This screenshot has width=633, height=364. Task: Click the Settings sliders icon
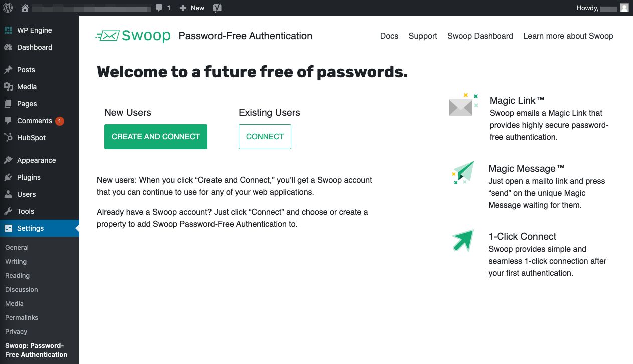(x=8, y=228)
